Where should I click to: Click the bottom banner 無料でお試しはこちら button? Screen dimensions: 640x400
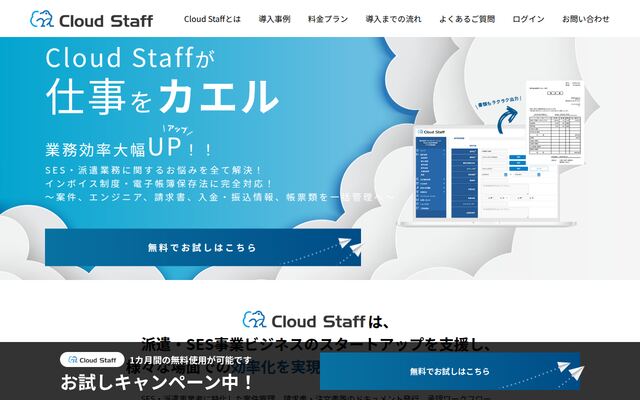[x=450, y=371]
